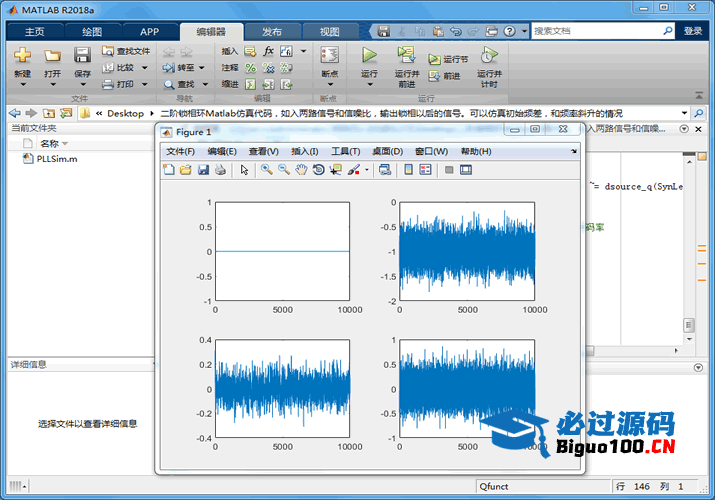Switch to the Home (主页) tab
Image resolution: width=715 pixels, height=500 pixels.
click(35, 31)
